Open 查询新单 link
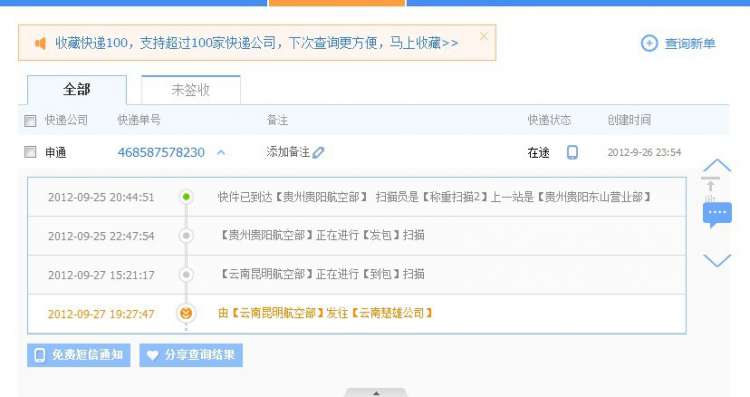 (690, 44)
